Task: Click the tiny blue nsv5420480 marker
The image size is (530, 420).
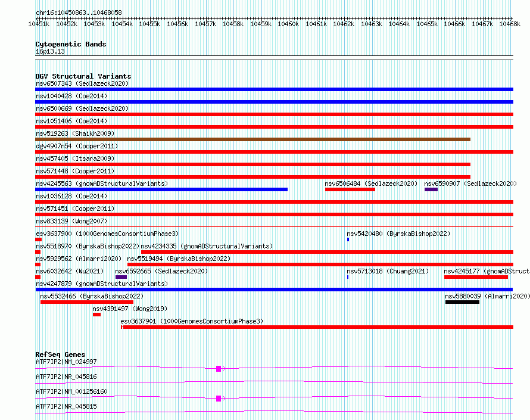Action: [348, 239]
